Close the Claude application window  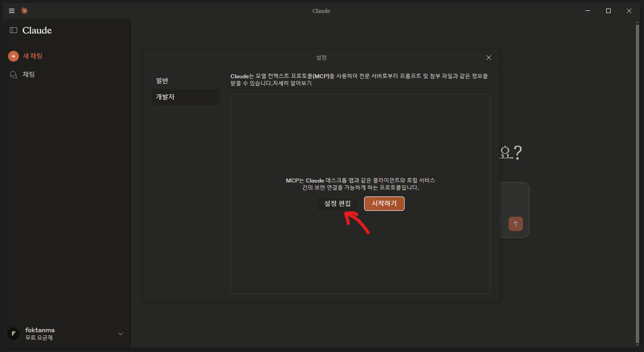coord(629,11)
